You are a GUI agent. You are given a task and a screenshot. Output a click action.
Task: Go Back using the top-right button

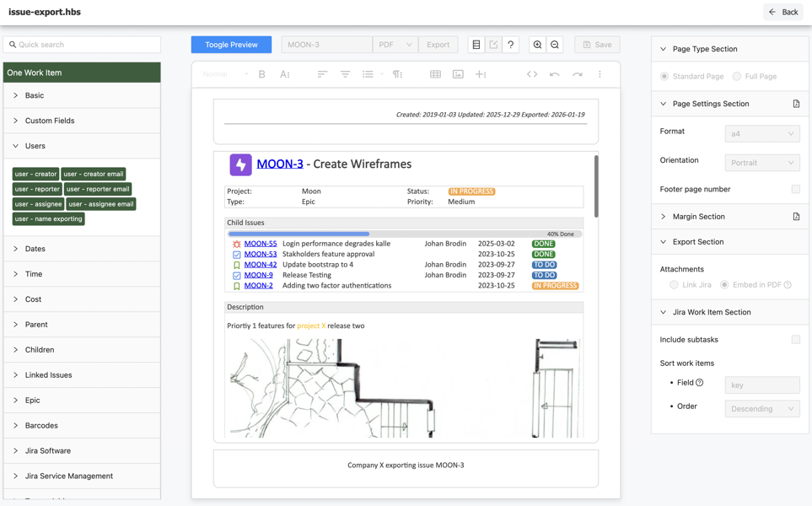click(783, 12)
